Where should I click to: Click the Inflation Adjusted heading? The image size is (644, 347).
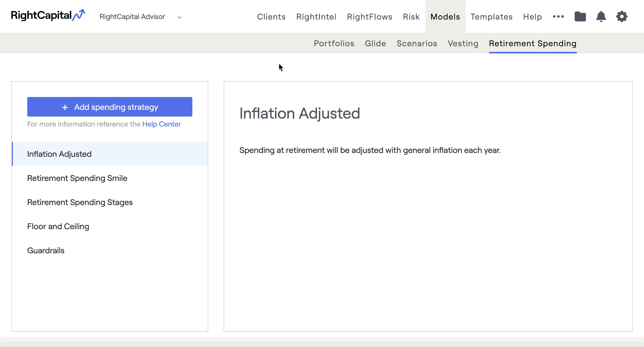pos(299,113)
